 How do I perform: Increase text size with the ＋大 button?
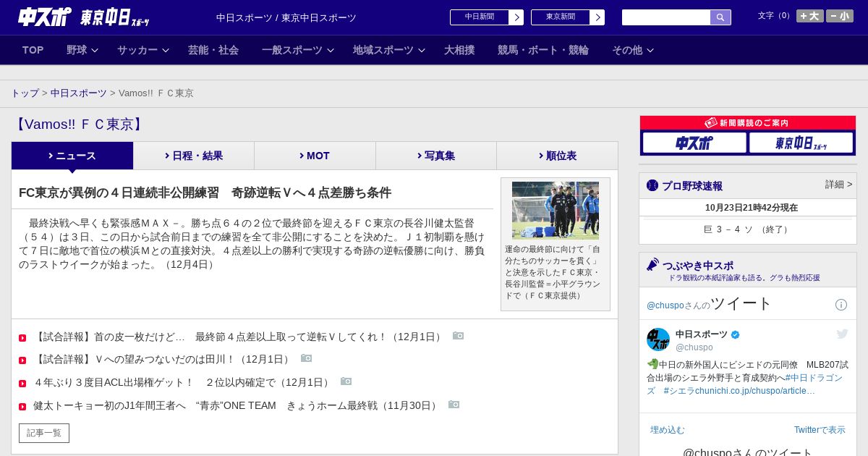point(810,16)
